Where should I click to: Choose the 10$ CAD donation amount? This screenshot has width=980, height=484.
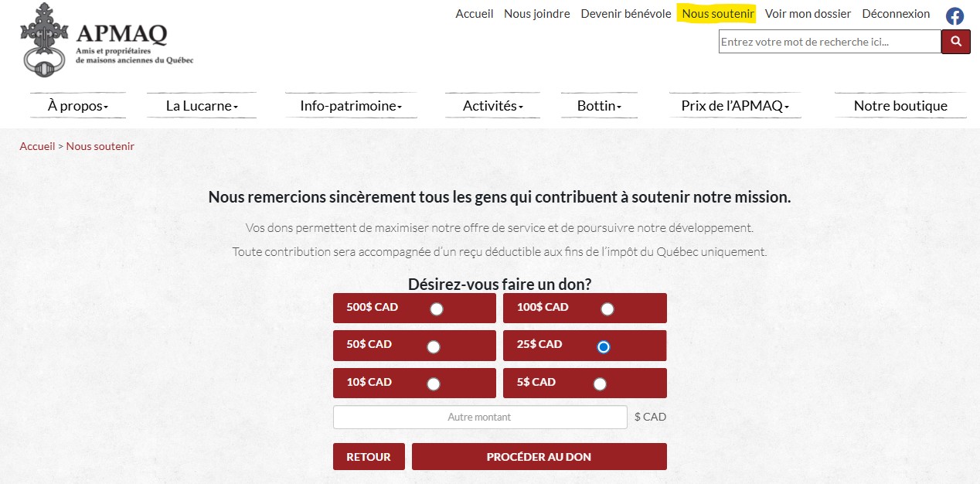(434, 384)
